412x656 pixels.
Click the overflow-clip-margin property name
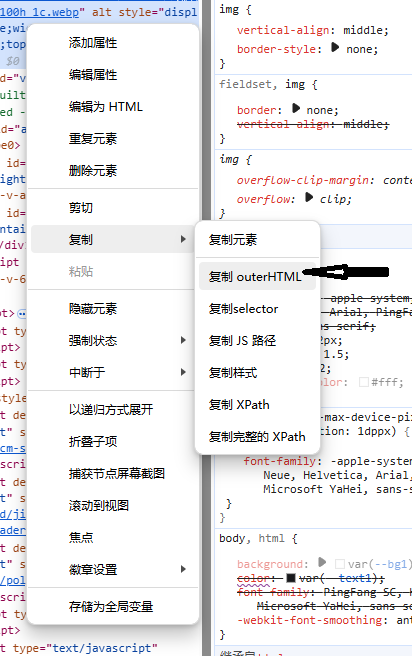coord(304,180)
